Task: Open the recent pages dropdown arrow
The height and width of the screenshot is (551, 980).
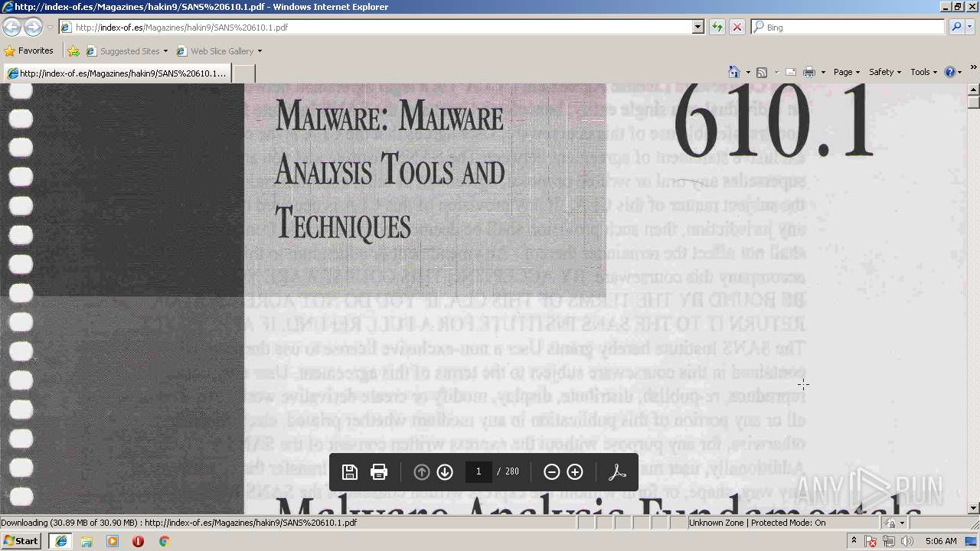Action: pos(50,28)
